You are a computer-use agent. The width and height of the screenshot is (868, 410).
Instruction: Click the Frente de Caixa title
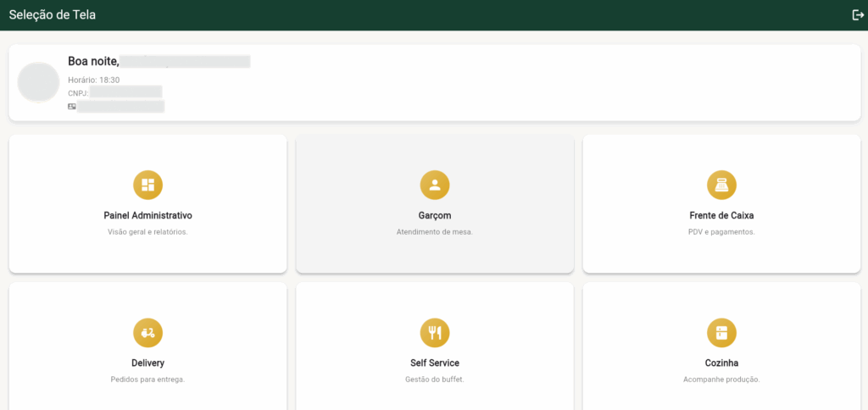[x=721, y=215]
